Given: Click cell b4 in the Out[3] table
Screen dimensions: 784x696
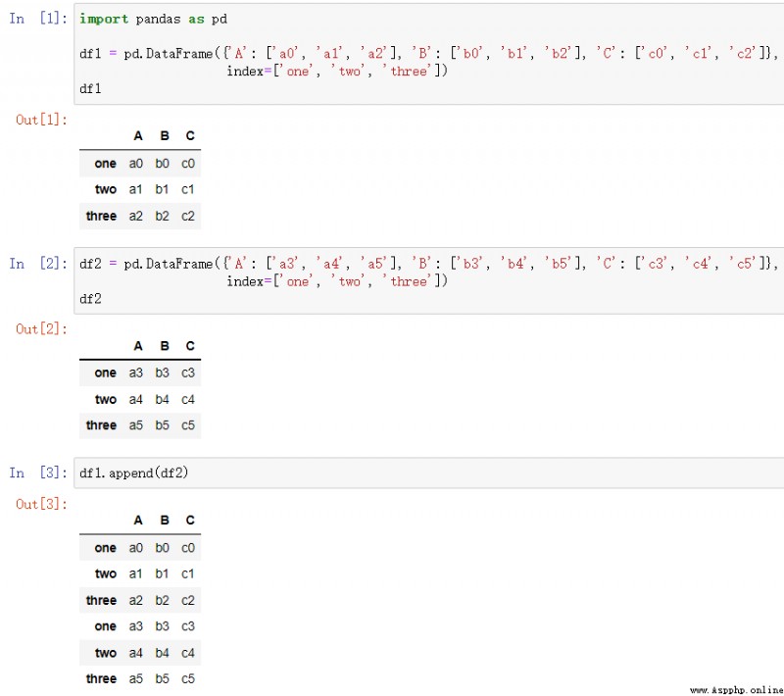Looking at the screenshot, I should coord(162,653).
